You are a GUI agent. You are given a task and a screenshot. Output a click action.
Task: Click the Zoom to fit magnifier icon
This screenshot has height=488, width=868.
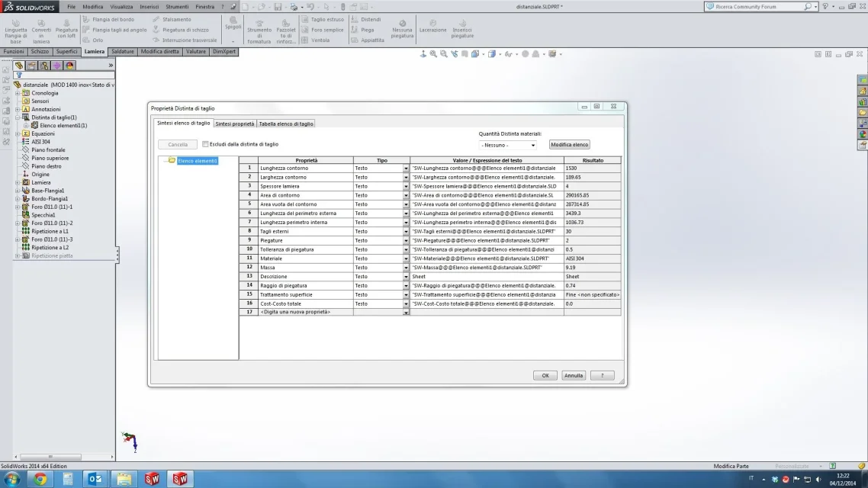[433, 54]
